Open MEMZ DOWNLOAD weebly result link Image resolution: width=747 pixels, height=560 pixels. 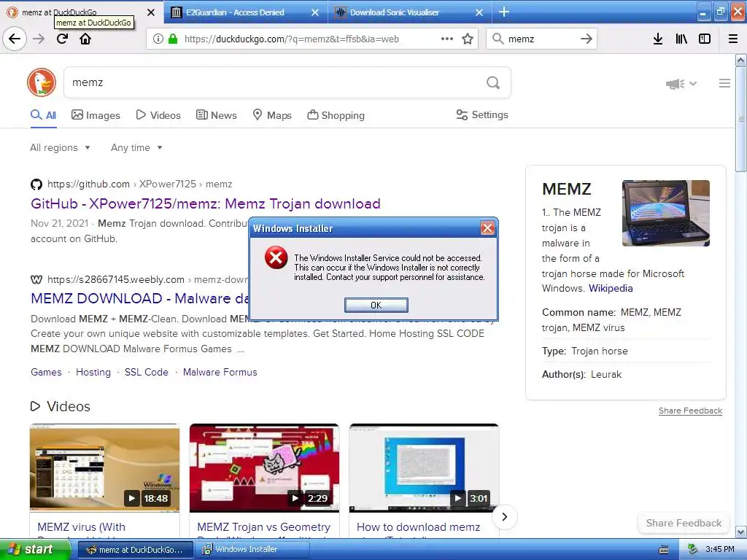tap(139, 298)
